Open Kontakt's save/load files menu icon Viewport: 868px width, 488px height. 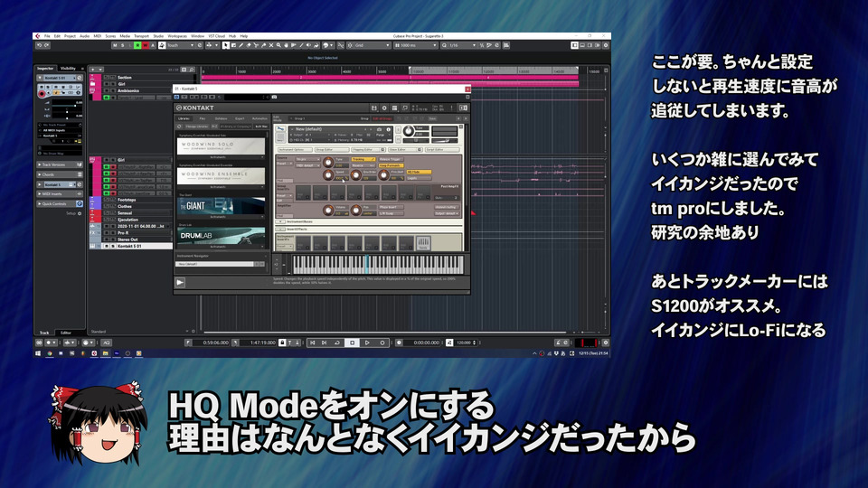click(x=374, y=108)
